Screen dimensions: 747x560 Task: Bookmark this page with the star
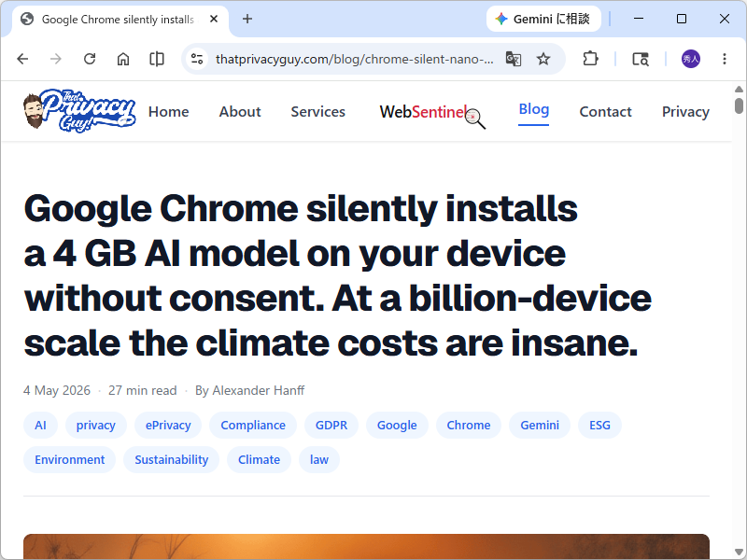[543, 59]
